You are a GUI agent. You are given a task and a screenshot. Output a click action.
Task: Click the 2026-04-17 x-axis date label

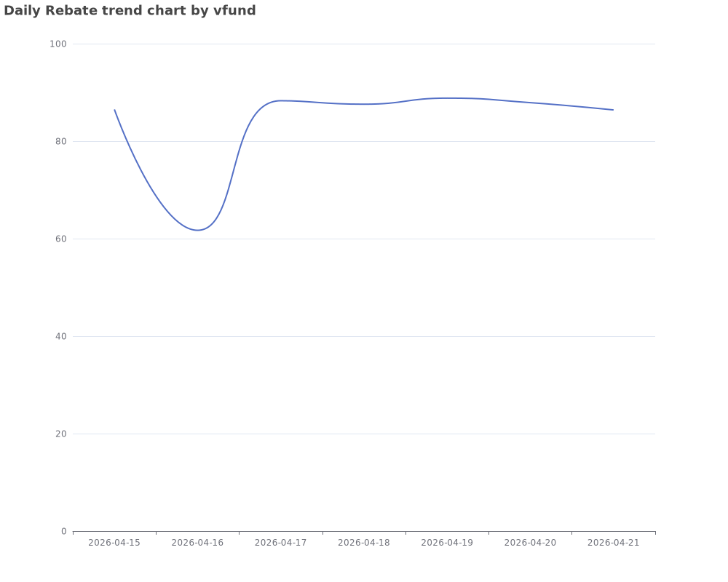(x=281, y=543)
